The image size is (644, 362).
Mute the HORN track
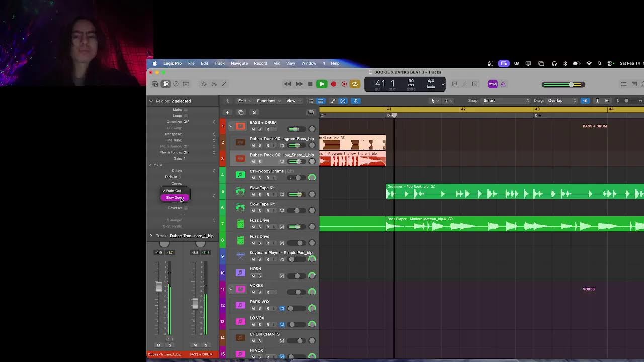[253, 276]
